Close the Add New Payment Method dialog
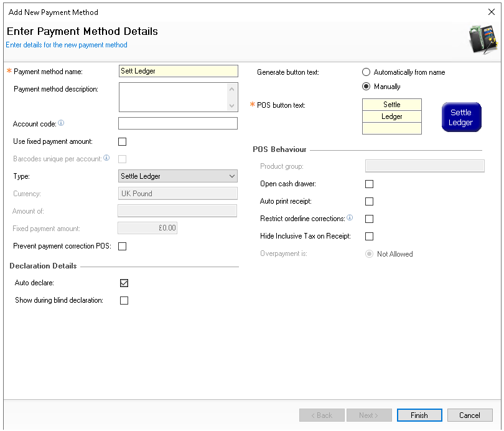The width and height of the screenshot is (504, 431). coord(491,12)
